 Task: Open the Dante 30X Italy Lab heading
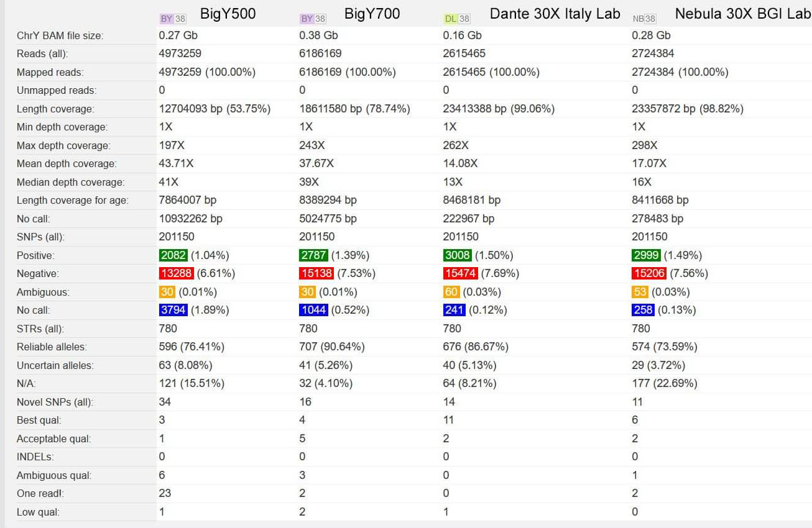555,14
